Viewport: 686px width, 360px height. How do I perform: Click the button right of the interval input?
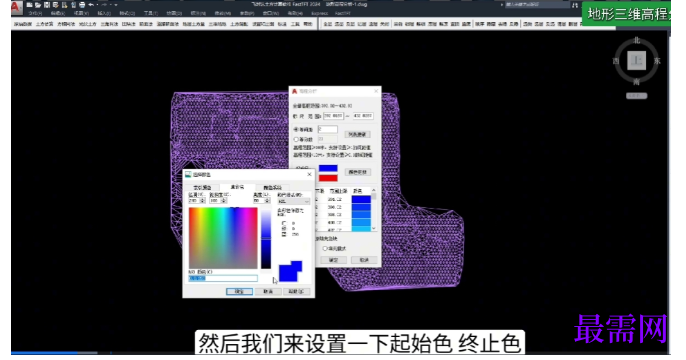pos(357,134)
